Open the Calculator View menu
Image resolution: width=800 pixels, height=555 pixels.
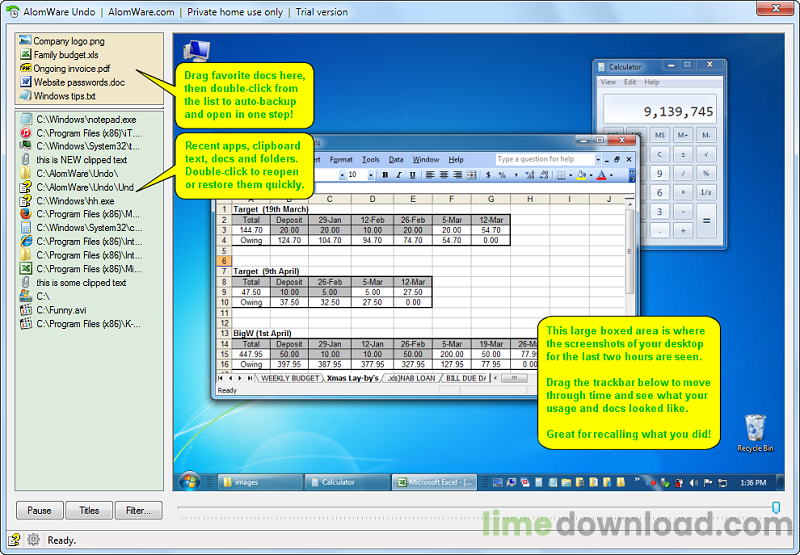coord(608,82)
